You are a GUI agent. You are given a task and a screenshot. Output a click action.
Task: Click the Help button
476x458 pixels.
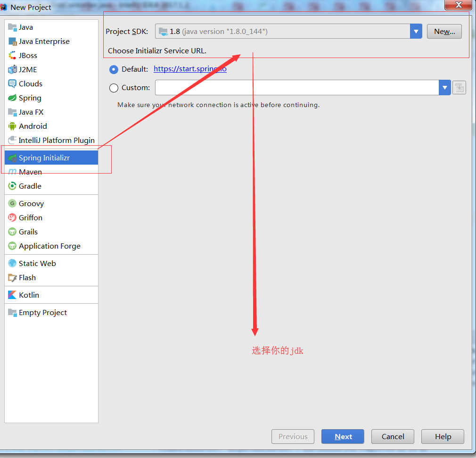(x=443, y=436)
